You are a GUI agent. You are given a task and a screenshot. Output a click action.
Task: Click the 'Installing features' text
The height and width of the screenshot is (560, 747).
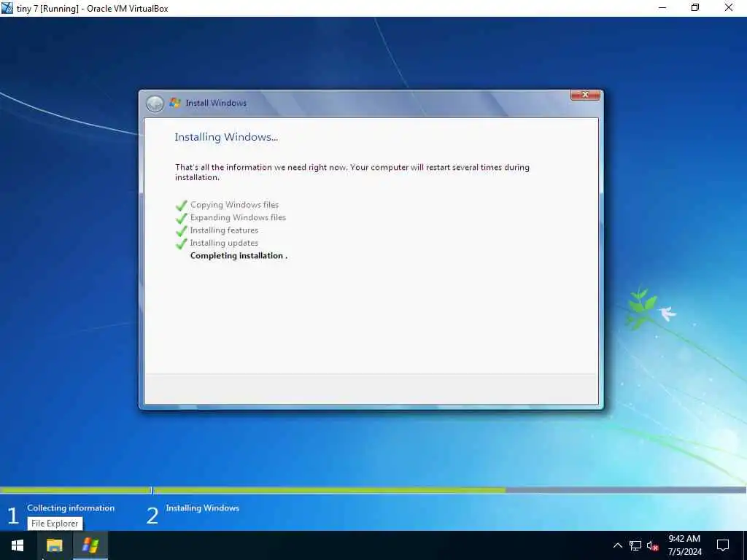pos(224,230)
